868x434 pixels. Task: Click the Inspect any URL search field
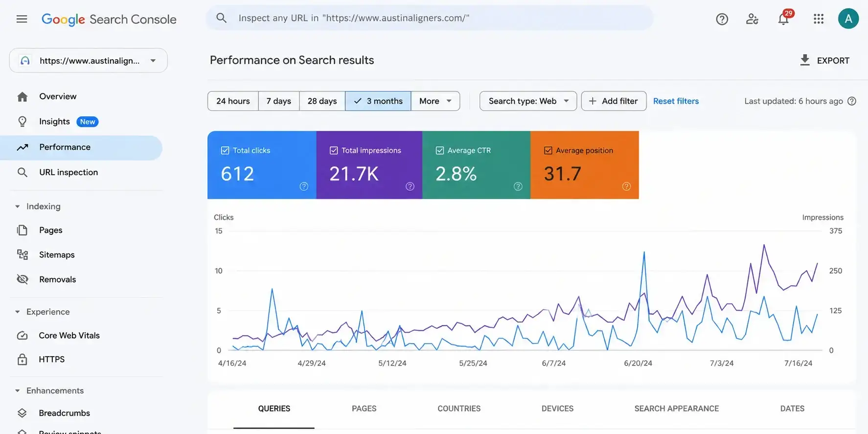[x=430, y=18]
